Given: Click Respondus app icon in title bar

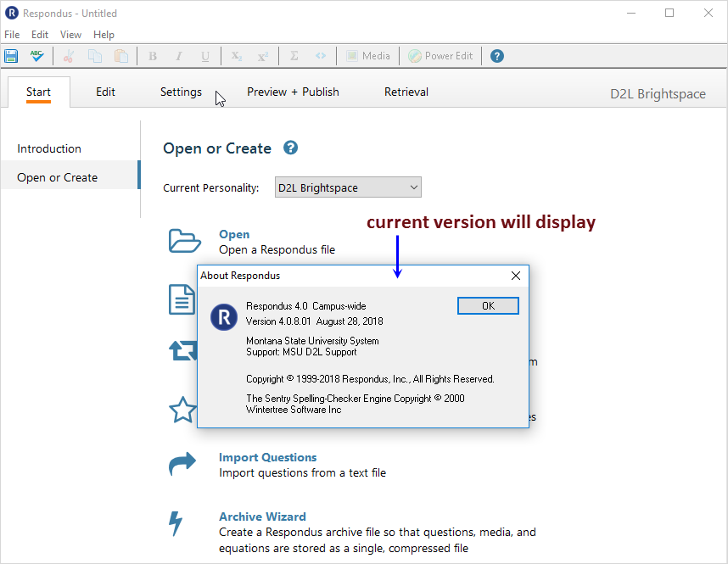Looking at the screenshot, I should coord(12,13).
